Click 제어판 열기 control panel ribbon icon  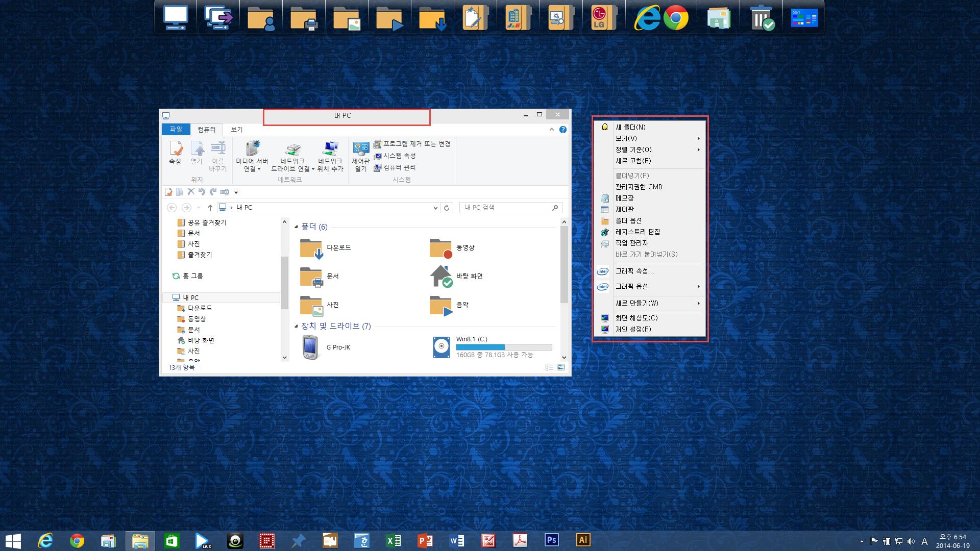click(361, 157)
